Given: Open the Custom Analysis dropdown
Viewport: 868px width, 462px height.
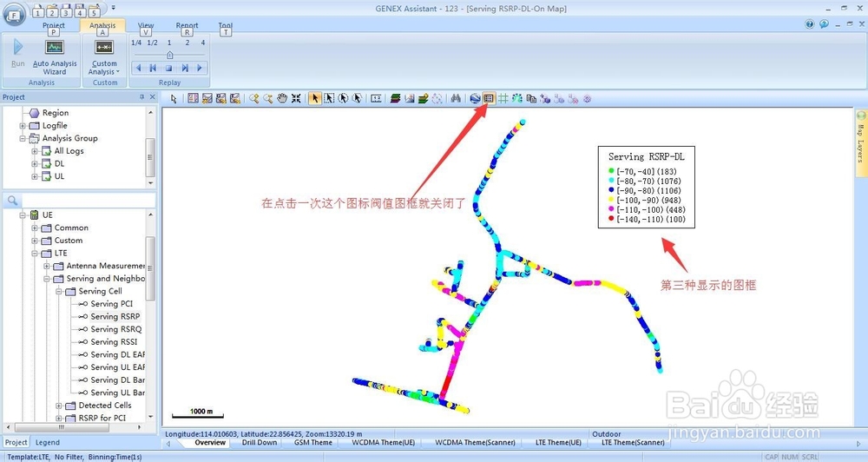Looking at the screenshot, I should (x=104, y=68).
